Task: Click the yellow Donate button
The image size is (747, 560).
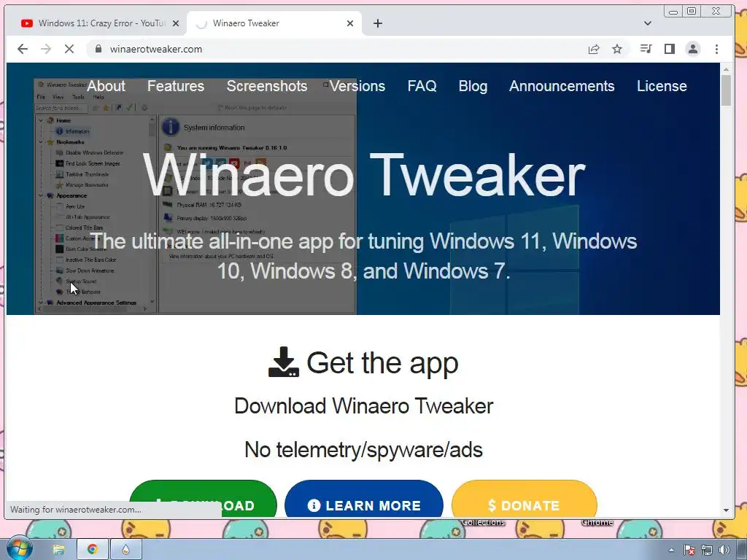Action: pos(524,499)
